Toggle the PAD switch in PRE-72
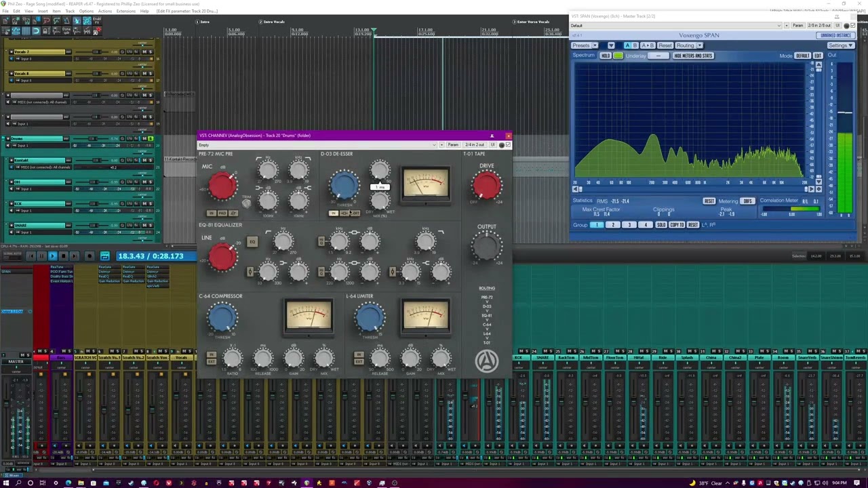This screenshot has width=868, height=488. click(x=222, y=213)
